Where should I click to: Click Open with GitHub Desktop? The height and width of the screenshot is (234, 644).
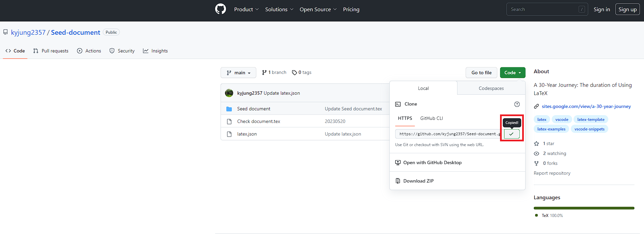click(428, 162)
